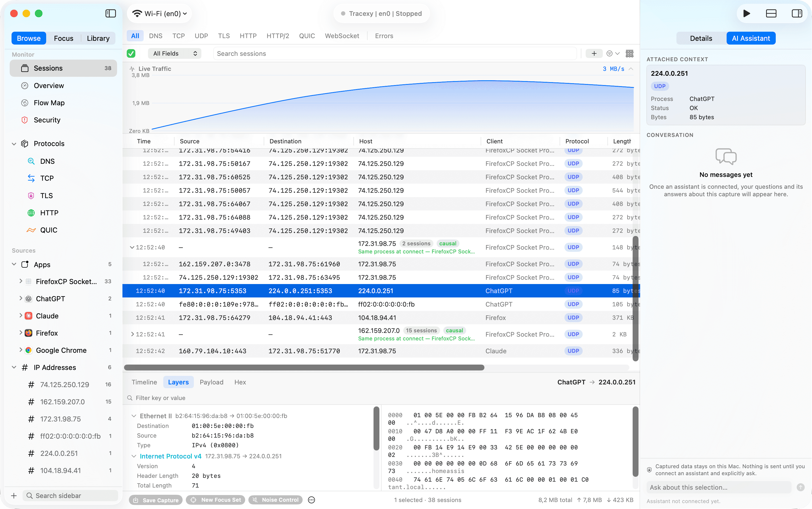Image resolution: width=812 pixels, height=509 pixels.
Task: Open the All Fields search scope dropdown
Action: (174, 53)
